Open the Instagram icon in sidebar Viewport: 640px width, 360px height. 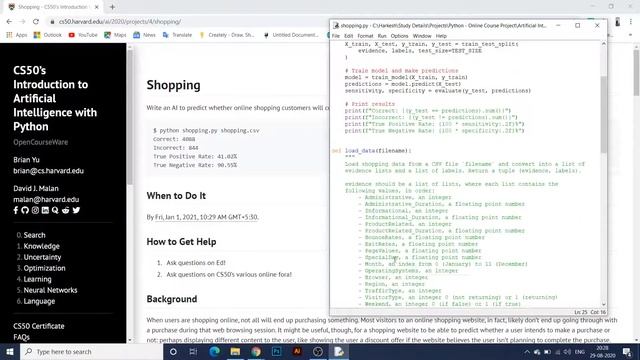35,210
